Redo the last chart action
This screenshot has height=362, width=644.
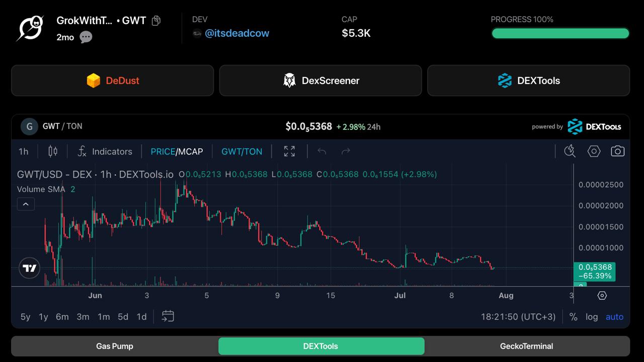(x=346, y=152)
